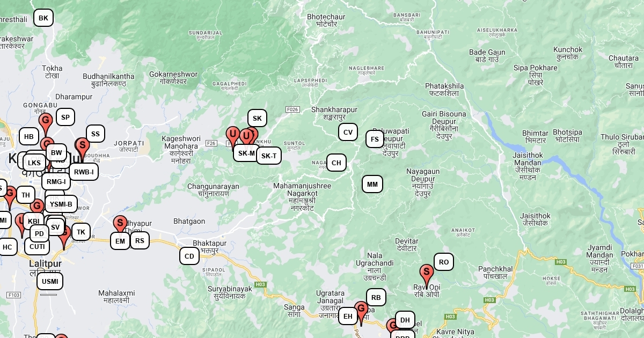Click the red G pin near Gongabu

coord(46,123)
